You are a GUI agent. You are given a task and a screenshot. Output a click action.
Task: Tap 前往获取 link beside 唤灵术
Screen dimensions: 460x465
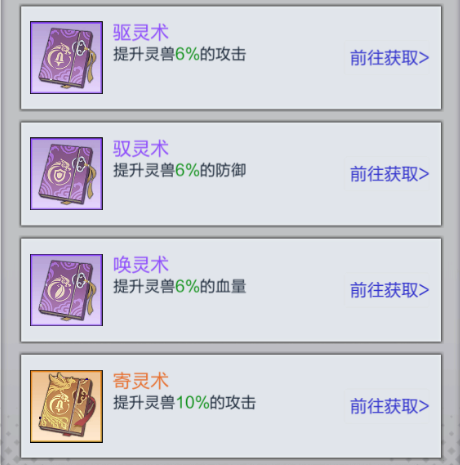(x=389, y=290)
